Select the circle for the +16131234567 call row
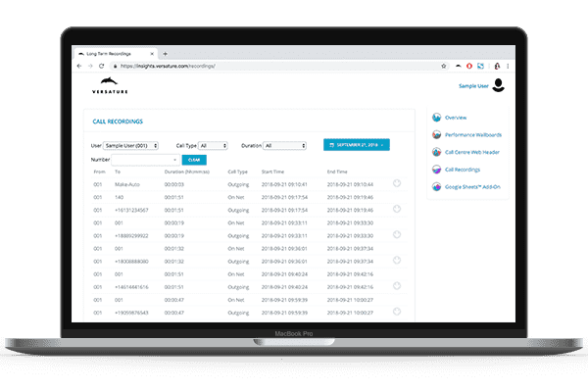This screenshot has width=588, height=392. click(x=397, y=209)
